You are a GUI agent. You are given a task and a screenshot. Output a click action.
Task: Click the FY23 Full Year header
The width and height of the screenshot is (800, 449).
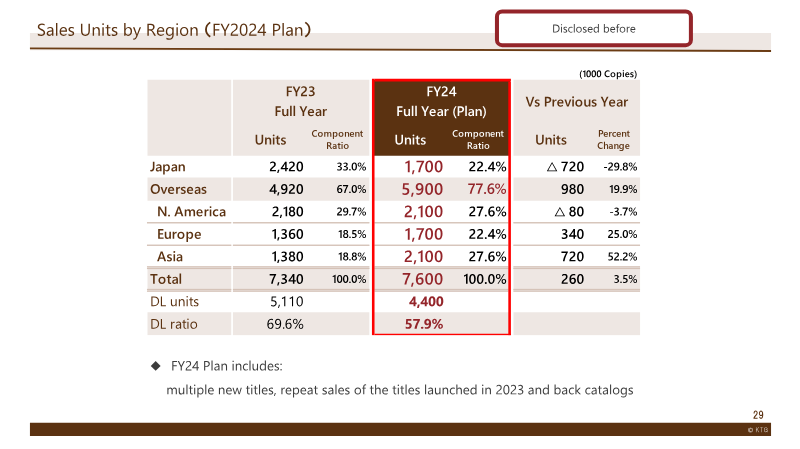pos(301,102)
